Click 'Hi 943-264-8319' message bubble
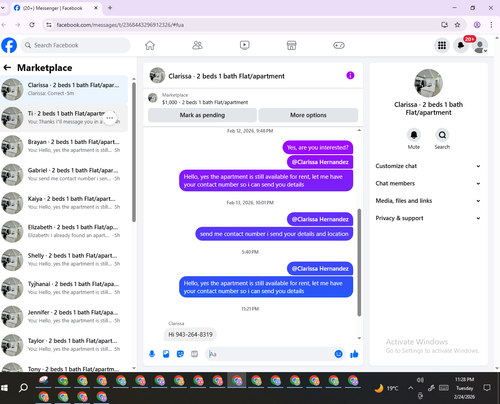The image size is (500, 404). (x=190, y=334)
